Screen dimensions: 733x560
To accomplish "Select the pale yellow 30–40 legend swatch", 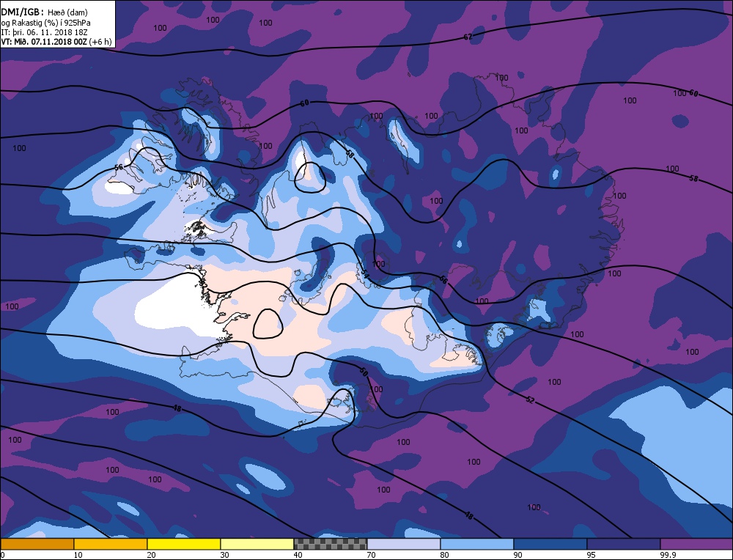I will click(x=257, y=544).
